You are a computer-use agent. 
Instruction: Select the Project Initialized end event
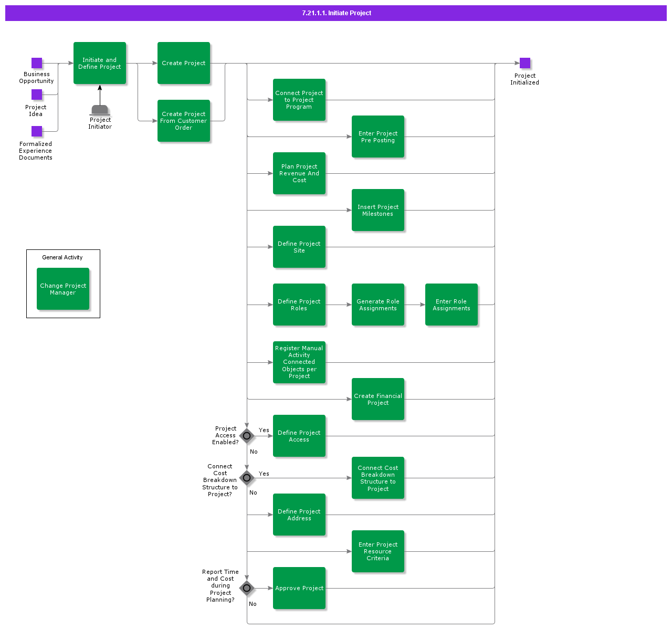pos(524,63)
